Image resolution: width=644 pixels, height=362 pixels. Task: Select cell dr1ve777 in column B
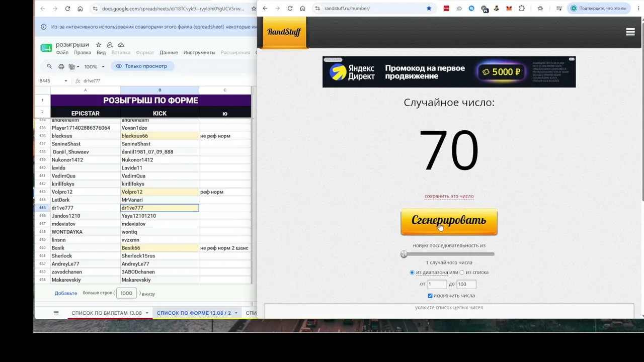click(x=159, y=208)
